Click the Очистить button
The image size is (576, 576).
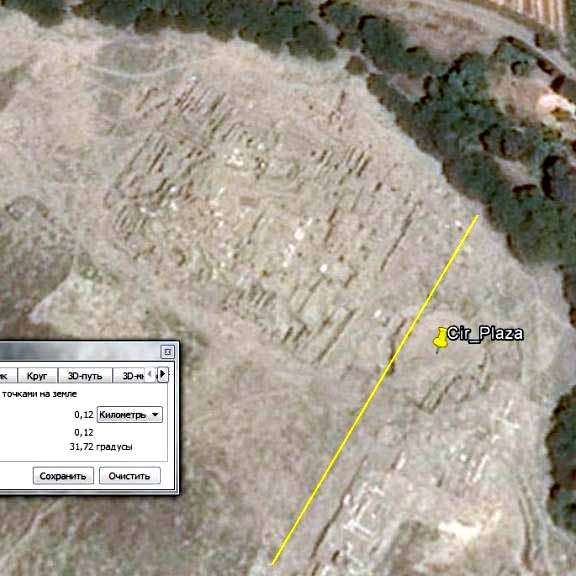pos(130,476)
